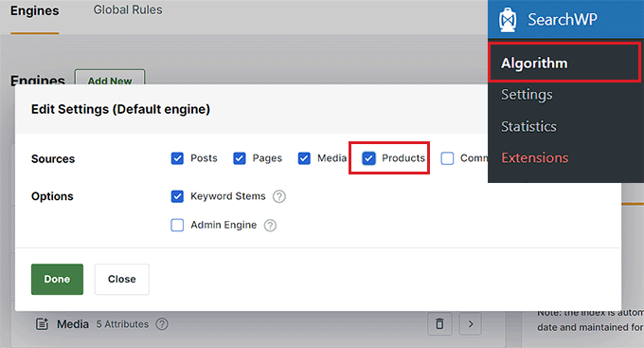Click the Sources label
This screenshot has height=348, width=644.
click(53, 158)
